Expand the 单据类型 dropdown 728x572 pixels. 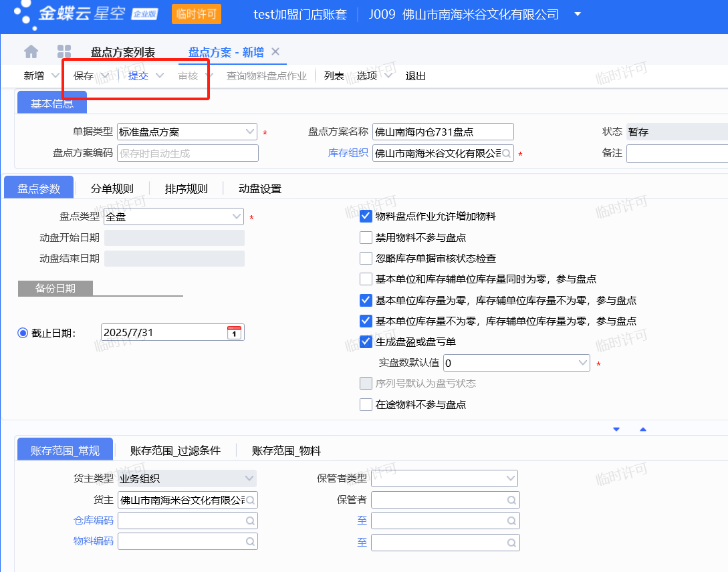250,132
